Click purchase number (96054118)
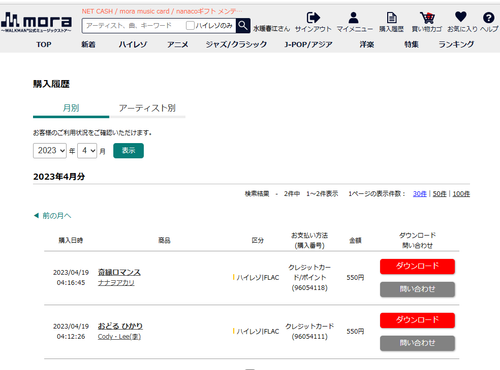 coord(310,288)
